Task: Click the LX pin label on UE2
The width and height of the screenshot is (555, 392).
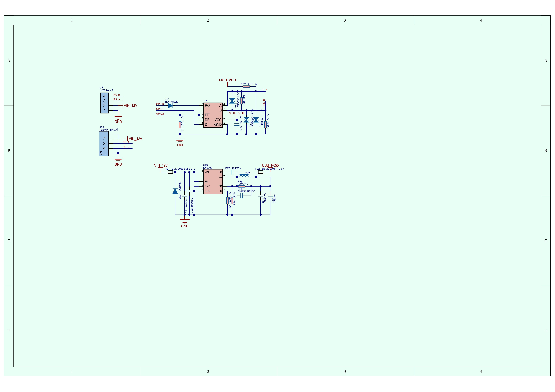Action: (x=220, y=177)
